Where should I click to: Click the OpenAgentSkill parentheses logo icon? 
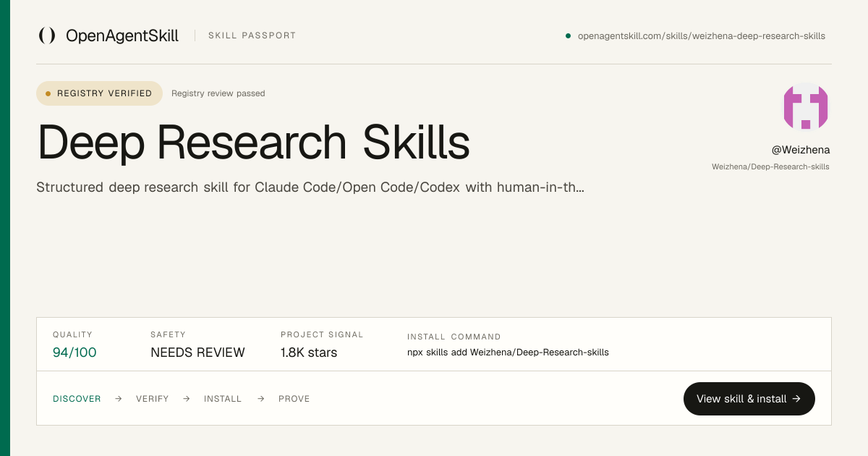point(47,35)
